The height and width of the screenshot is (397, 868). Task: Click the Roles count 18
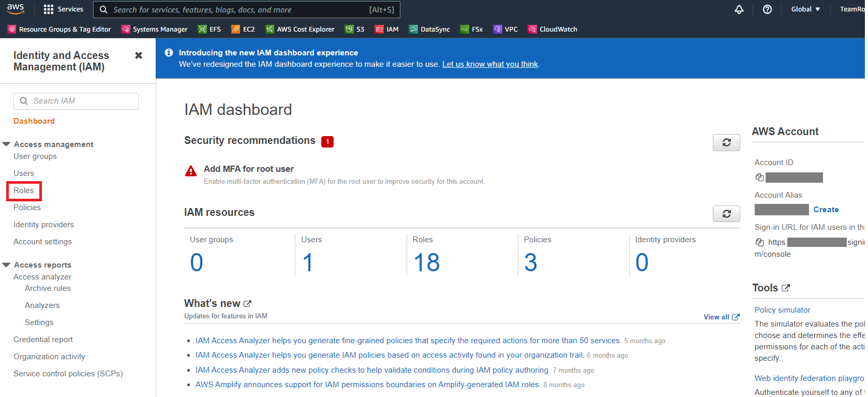point(427,262)
